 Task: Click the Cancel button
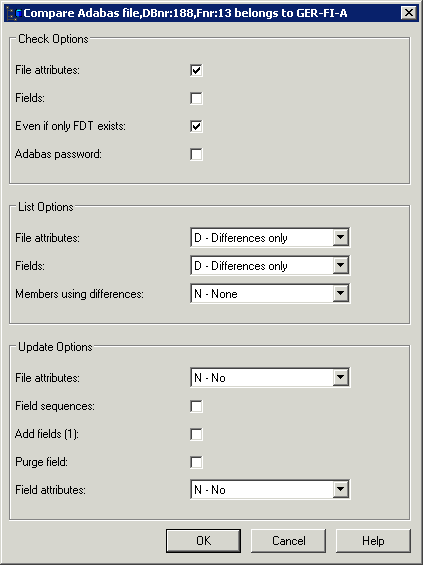288,540
